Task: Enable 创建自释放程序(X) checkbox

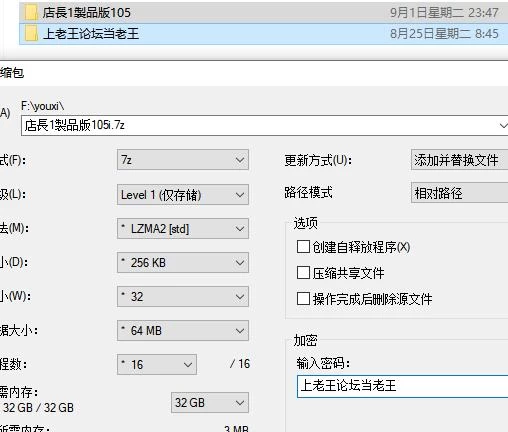Action: click(303, 247)
